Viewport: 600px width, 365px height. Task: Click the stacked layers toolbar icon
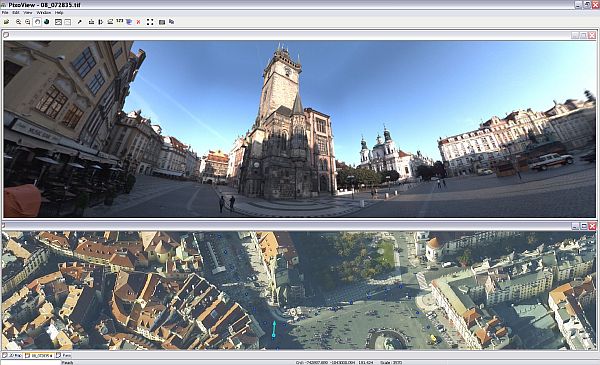(x=110, y=22)
